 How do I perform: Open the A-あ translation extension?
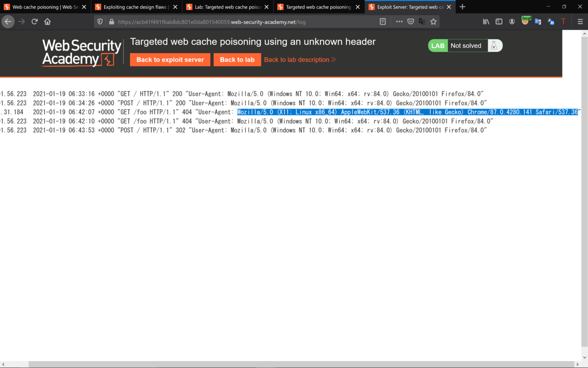[x=551, y=22]
